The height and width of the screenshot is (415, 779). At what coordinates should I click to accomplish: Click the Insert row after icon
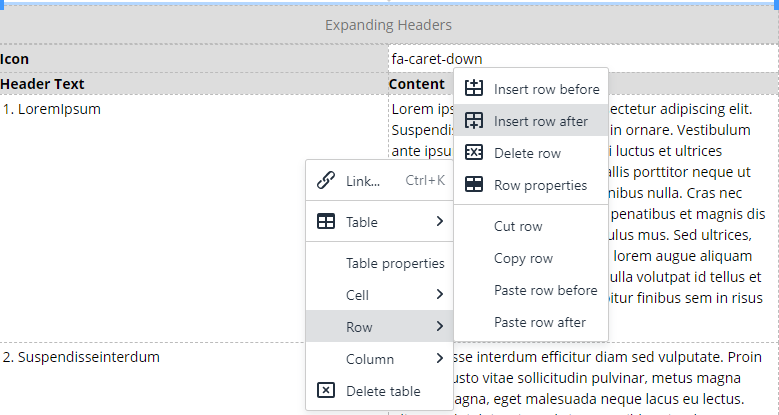coord(474,121)
